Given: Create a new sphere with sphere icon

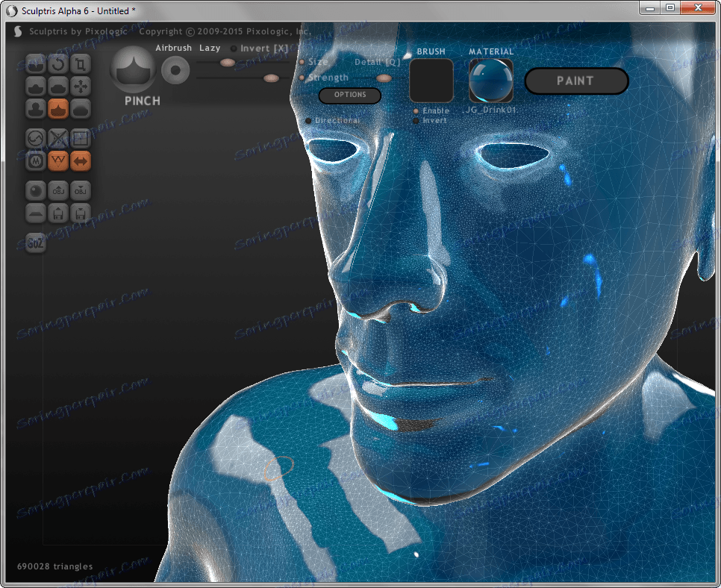Looking at the screenshot, I should click(x=36, y=191).
